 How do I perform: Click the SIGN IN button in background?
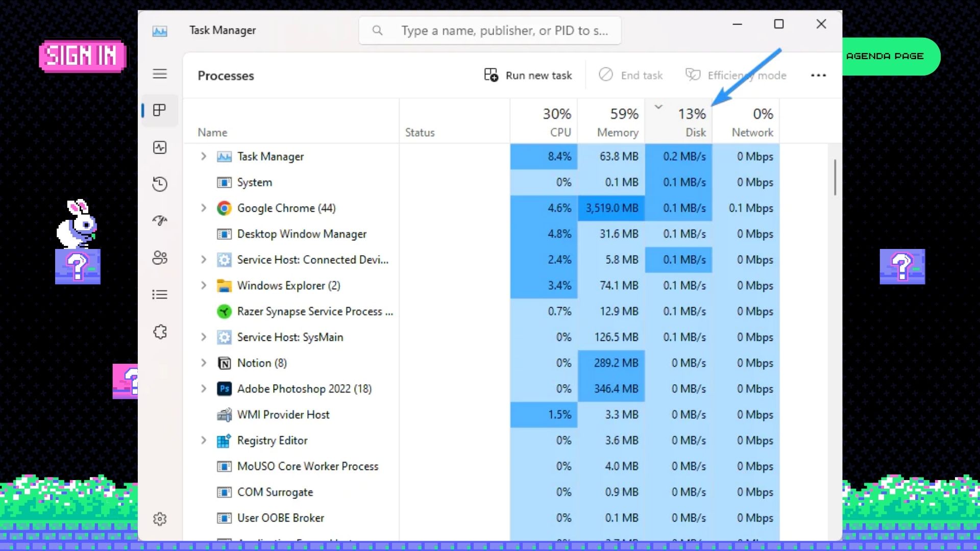tap(82, 56)
